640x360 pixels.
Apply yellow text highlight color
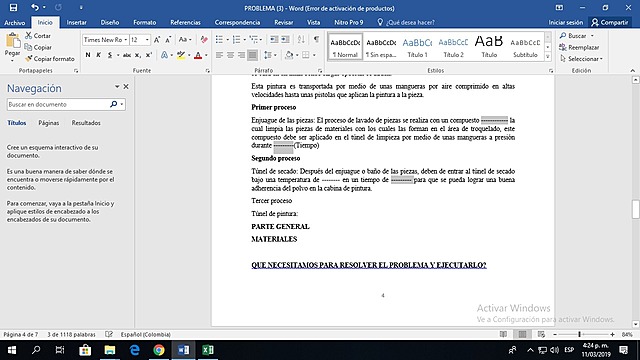[x=181, y=55]
